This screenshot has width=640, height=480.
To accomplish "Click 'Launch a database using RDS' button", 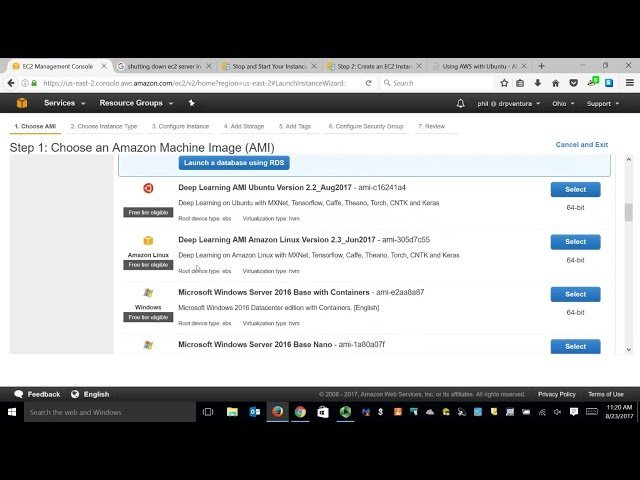I will coord(234,163).
